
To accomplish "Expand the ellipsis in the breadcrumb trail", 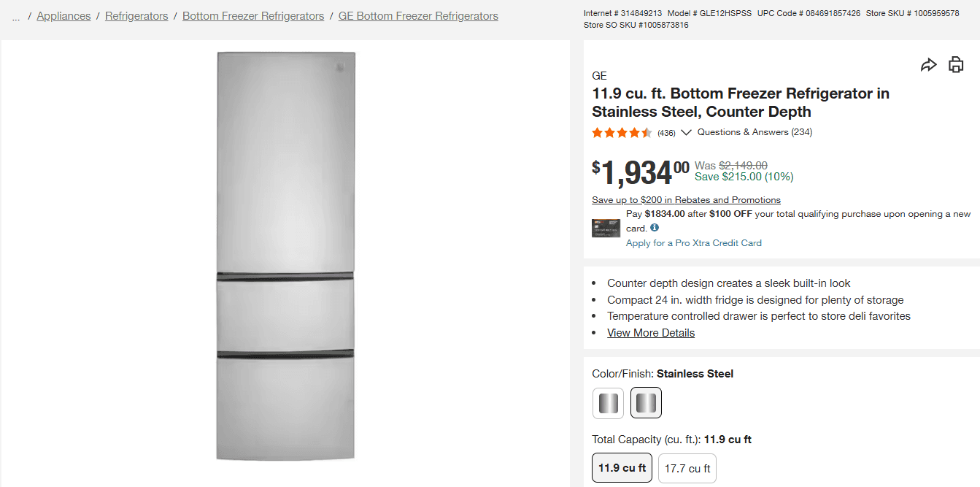I will [15, 16].
